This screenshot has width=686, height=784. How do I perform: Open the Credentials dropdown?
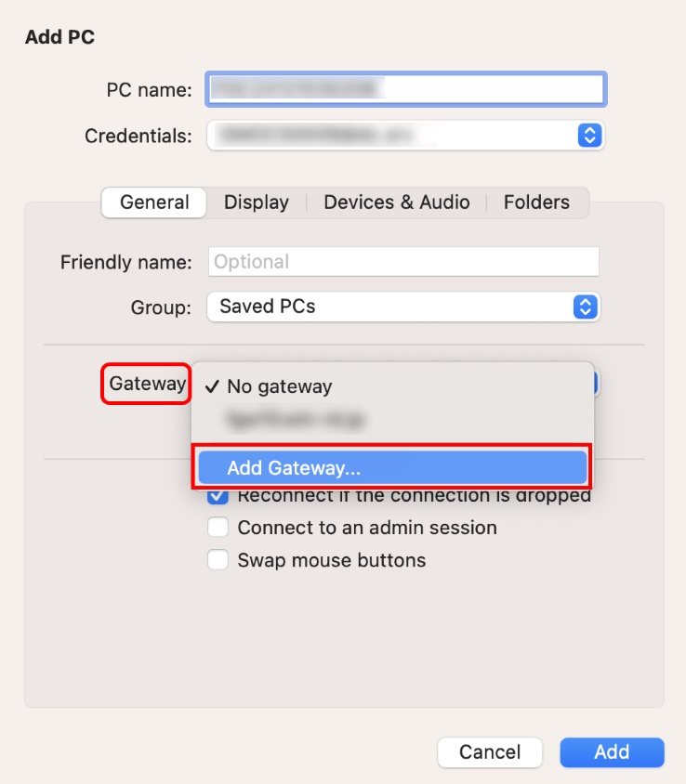click(405, 135)
